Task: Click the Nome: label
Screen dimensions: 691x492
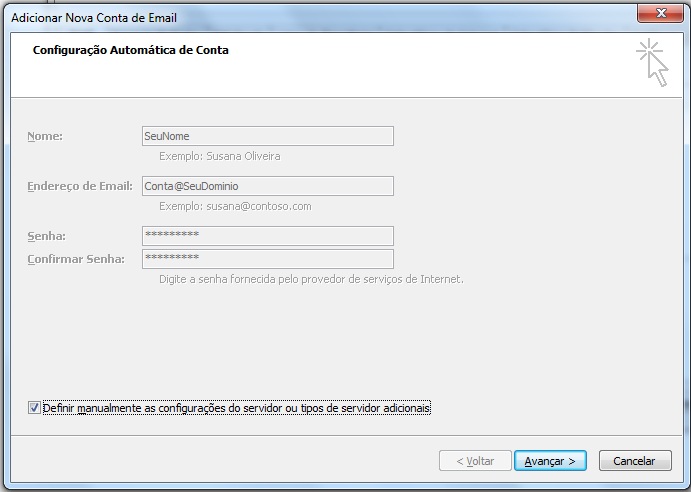Action: point(45,136)
